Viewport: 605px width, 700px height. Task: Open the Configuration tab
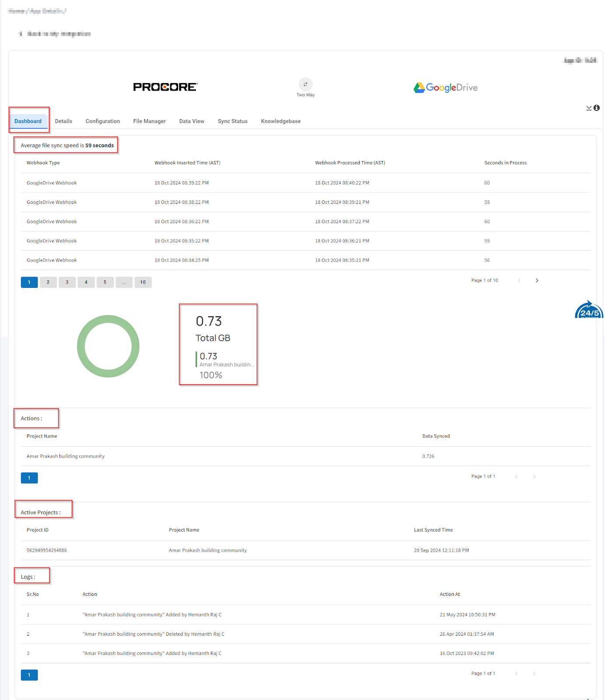point(103,121)
